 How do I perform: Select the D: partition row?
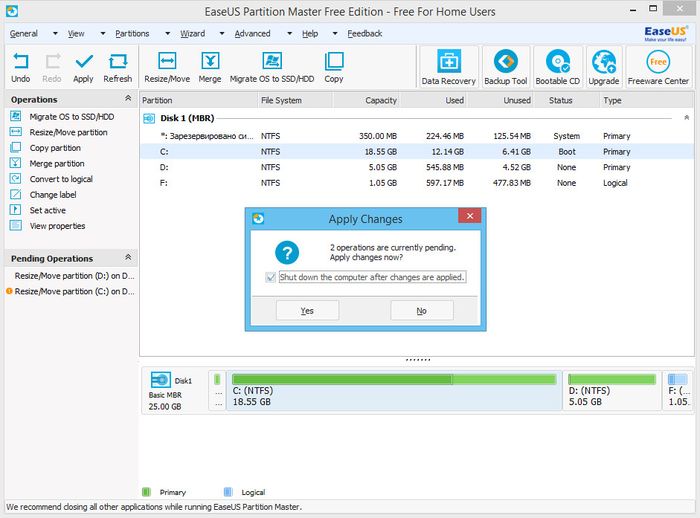coord(417,167)
